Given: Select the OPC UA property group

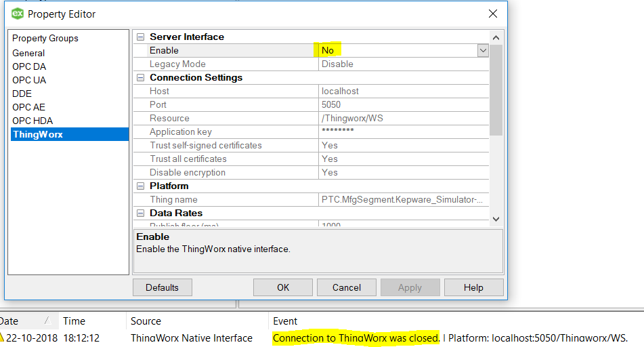Looking at the screenshot, I should point(29,80).
